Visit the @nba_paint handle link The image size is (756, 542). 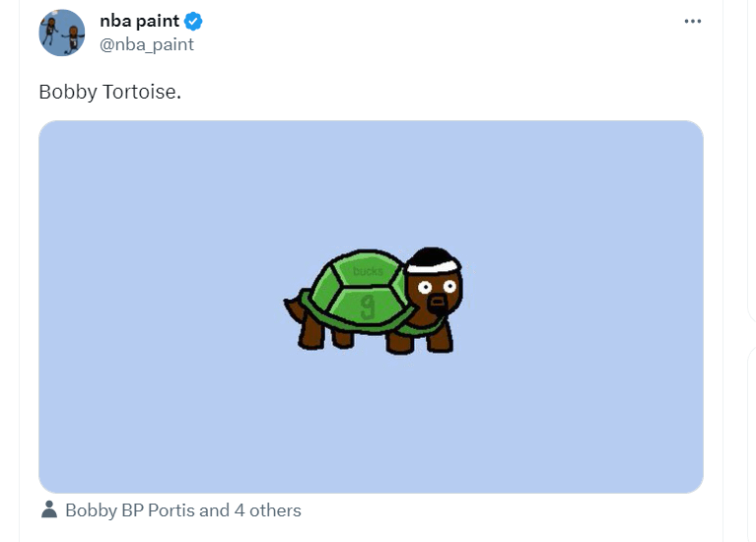[x=147, y=44]
